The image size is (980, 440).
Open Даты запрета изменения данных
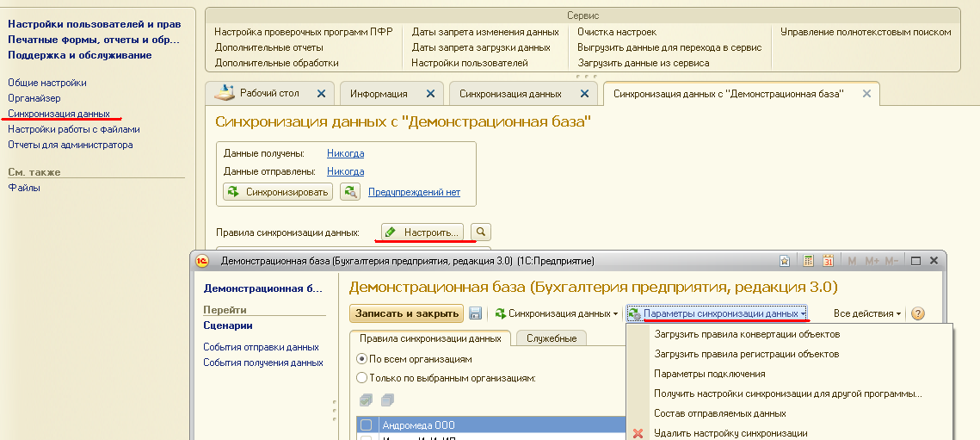click(485, 32)
